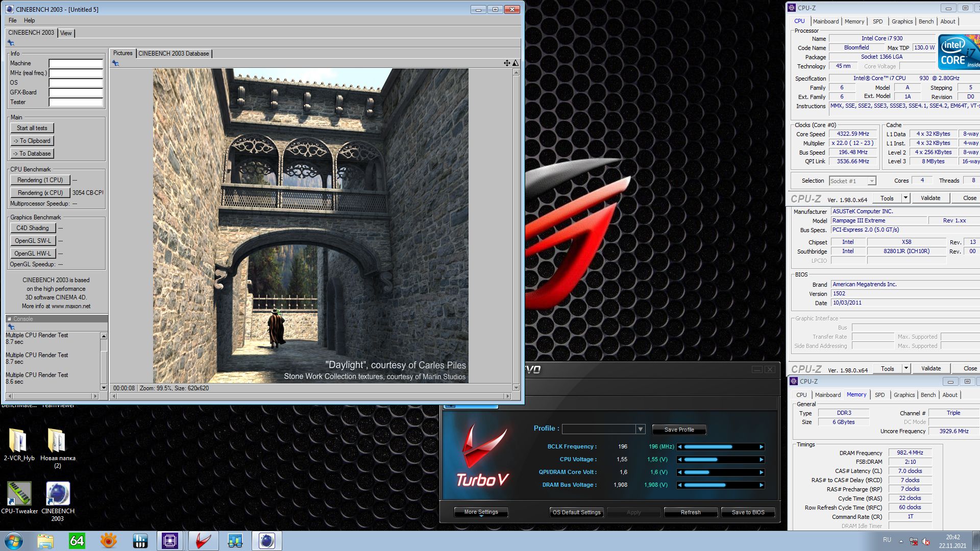Switch to CINEBENCH via its taskbar icon

coord(266,541)
